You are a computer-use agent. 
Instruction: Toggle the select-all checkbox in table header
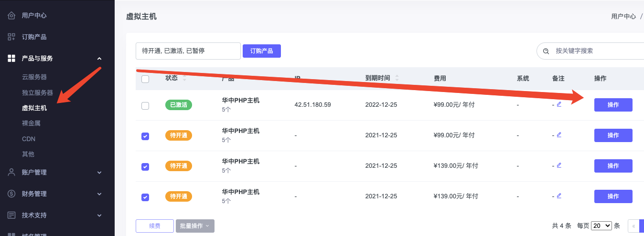tap(145, 79)
